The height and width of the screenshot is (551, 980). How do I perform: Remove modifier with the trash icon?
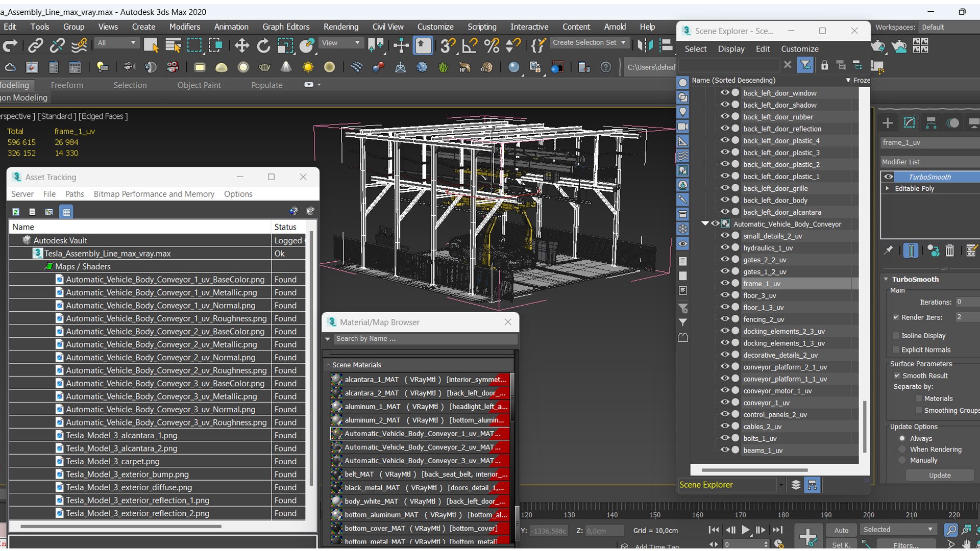(949, 251)
